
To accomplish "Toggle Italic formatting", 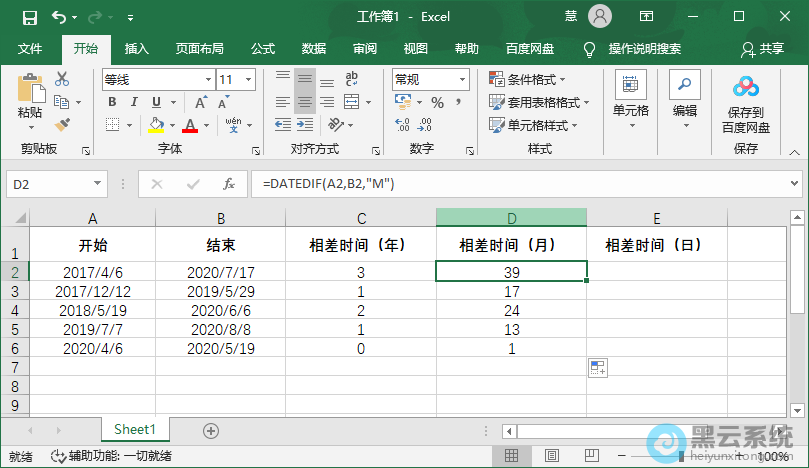I will (x=134, y=102).
